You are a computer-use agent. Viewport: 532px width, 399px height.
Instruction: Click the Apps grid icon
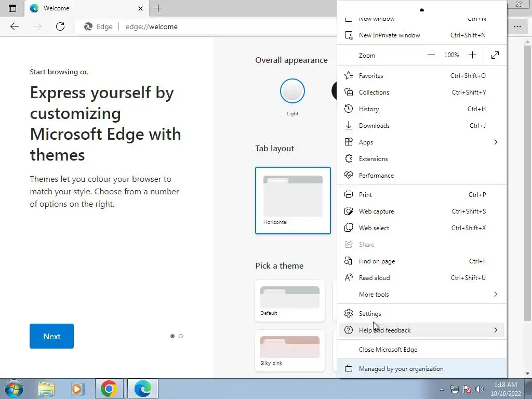coord(349,142)
